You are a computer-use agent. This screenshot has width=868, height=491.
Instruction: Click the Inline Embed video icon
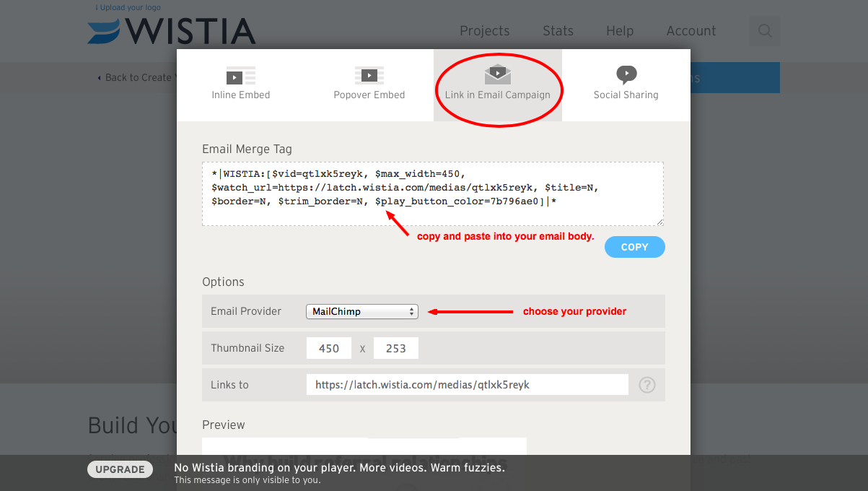(x=240, y=76)
